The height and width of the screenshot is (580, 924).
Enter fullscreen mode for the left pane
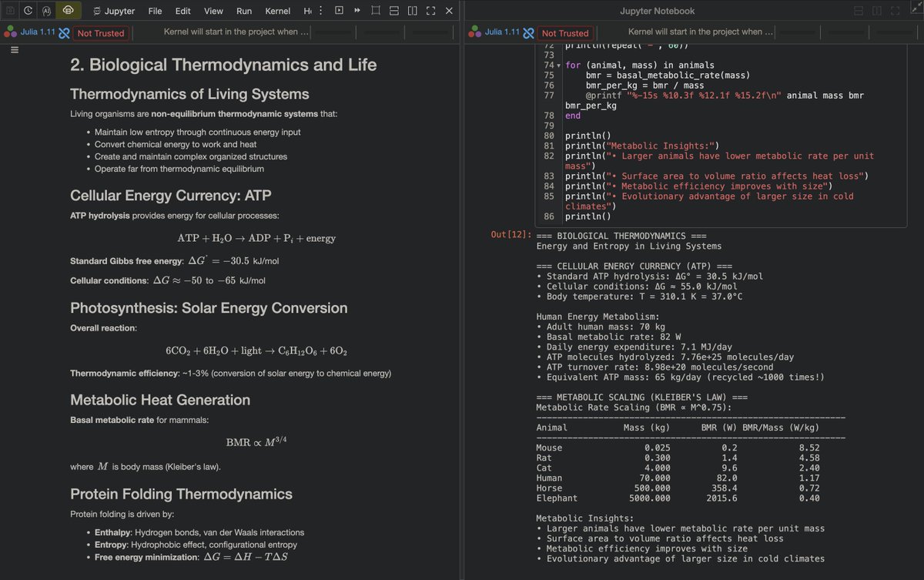430,11
